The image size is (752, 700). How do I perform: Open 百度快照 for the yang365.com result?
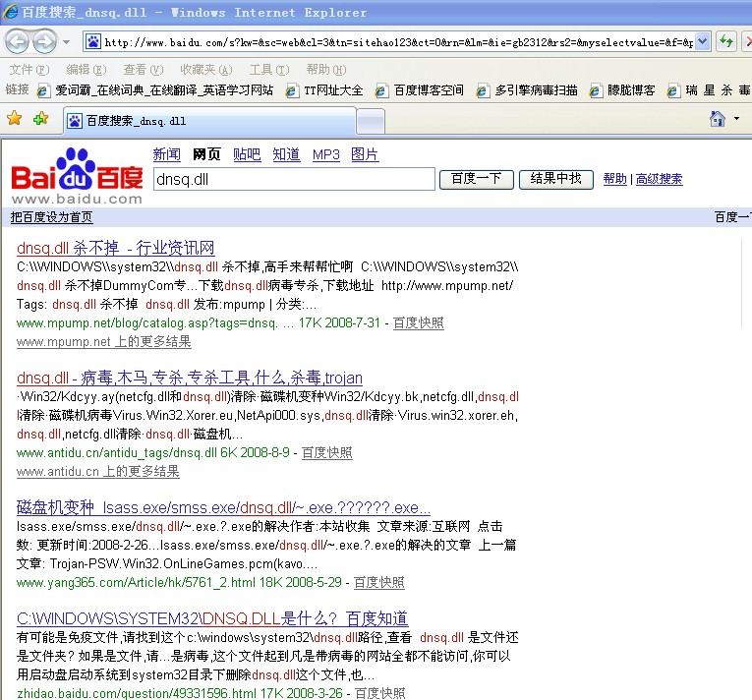[378, 582]
